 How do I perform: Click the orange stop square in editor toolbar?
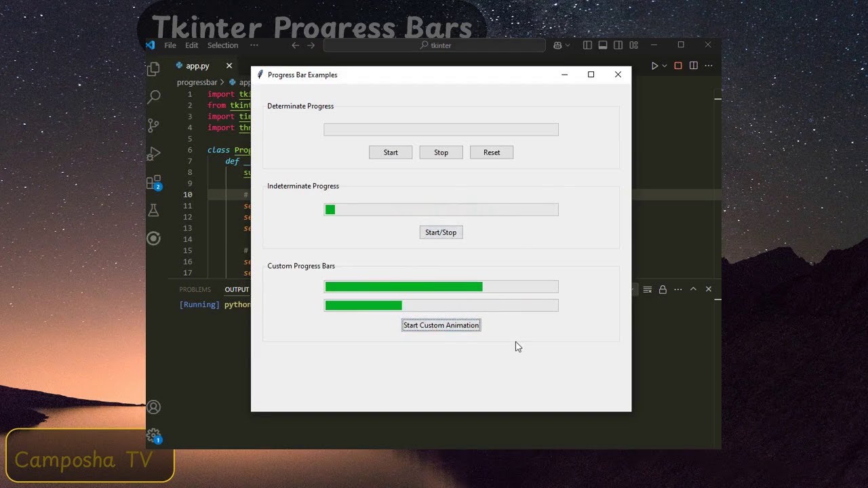click(677, 66)
